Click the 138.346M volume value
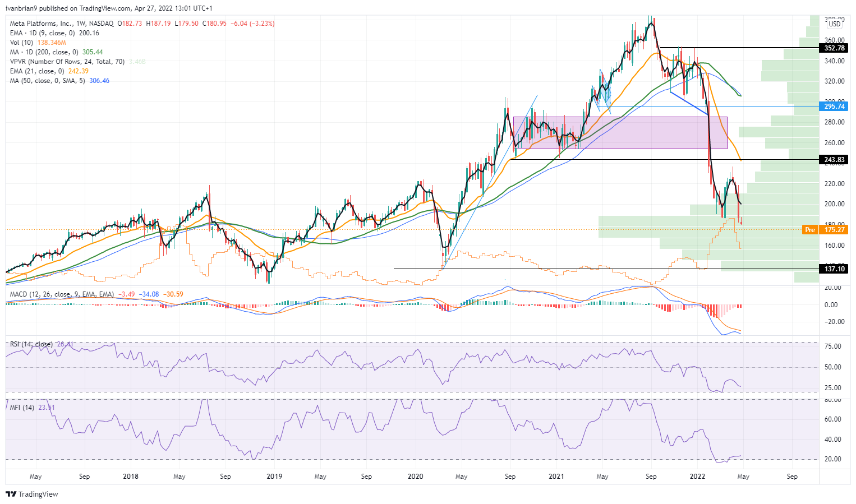 point(52,43)
